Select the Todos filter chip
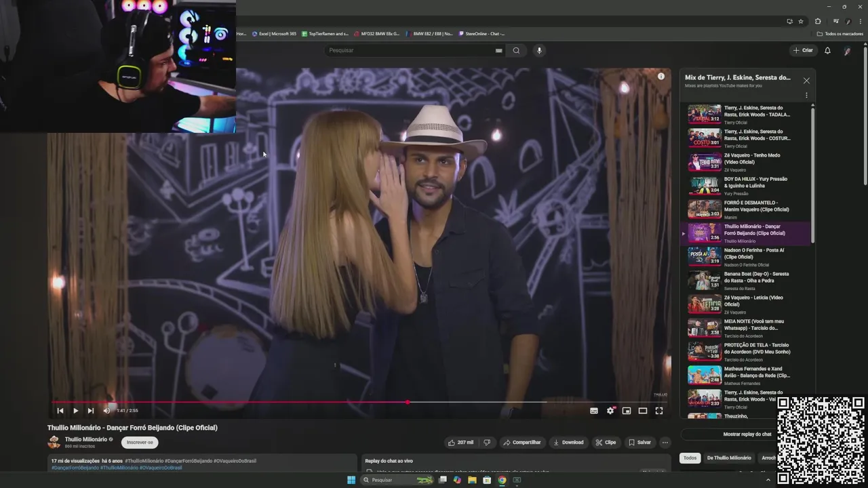This screenshot has width=868, height=488. click(x=690, y=458)
